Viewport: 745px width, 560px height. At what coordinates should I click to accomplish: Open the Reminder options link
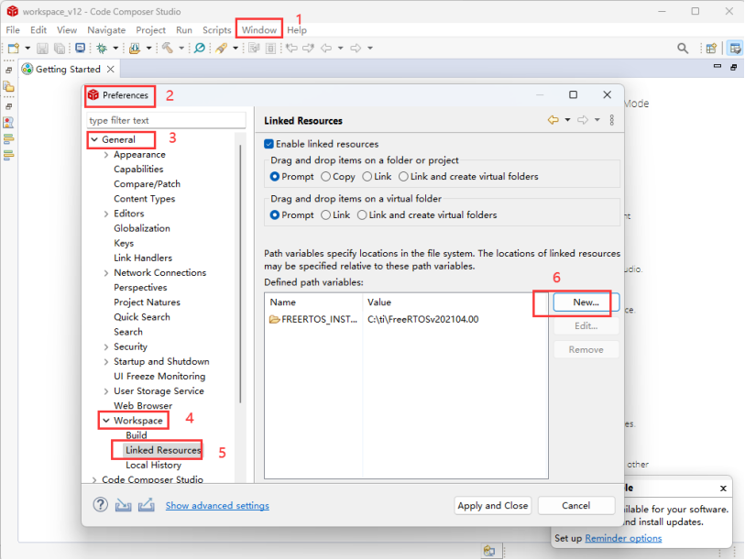point(623,538)
